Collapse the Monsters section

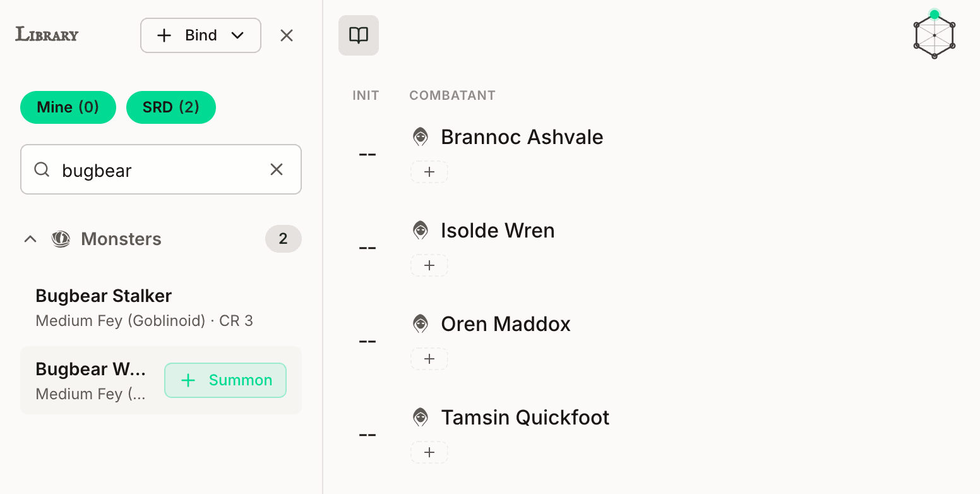(30, 239)
